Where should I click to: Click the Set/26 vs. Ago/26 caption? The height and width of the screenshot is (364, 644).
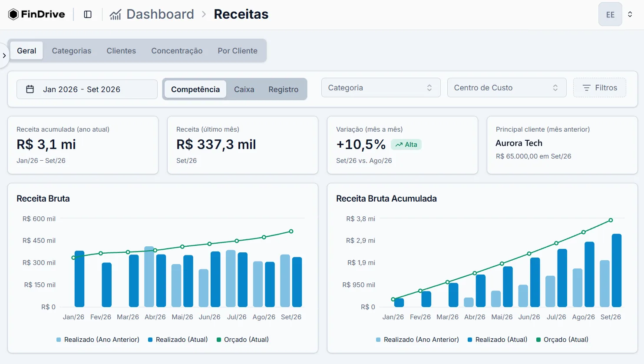pos(364,161)
